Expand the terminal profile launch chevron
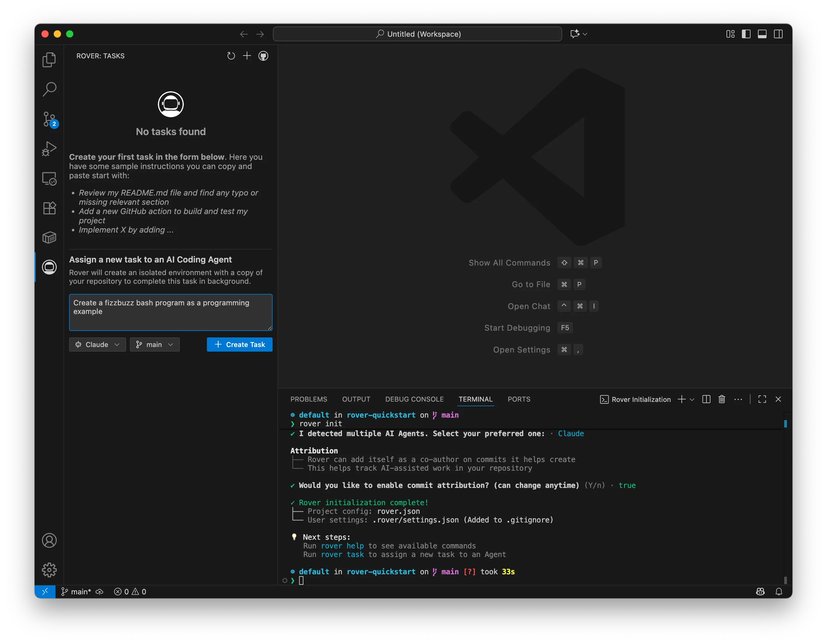Screen dimensions: 827x644 692,399
